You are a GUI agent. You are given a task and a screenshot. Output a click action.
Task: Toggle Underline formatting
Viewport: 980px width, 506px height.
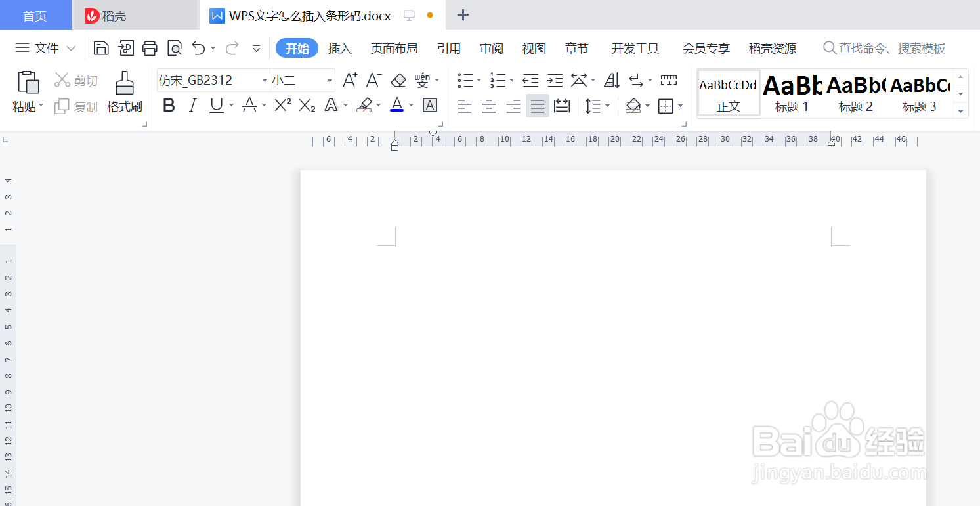217,105
